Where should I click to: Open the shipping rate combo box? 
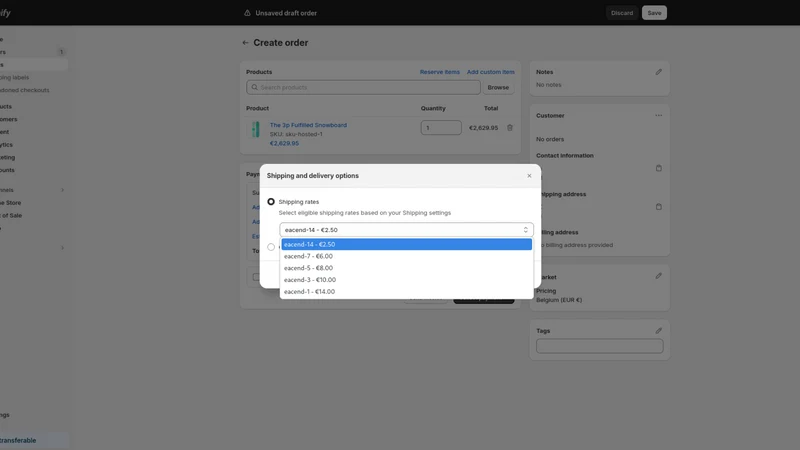pos(406,230)
